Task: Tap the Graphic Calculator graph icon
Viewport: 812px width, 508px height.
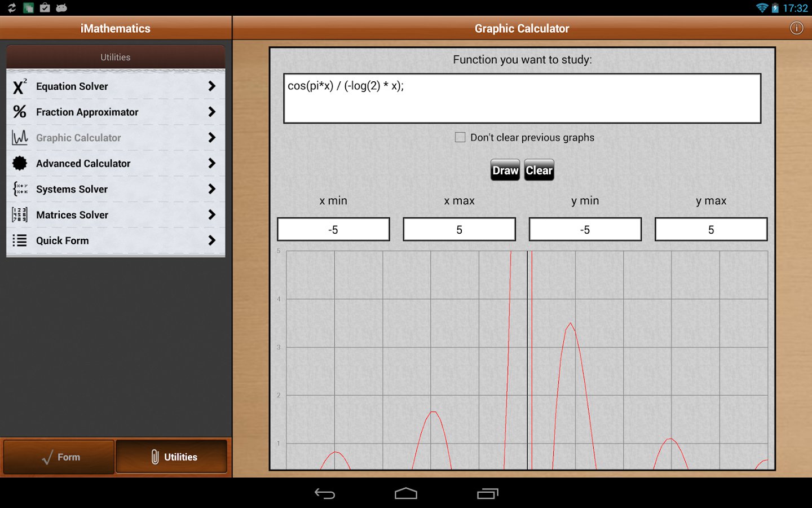Action: (x=20, y=138)
